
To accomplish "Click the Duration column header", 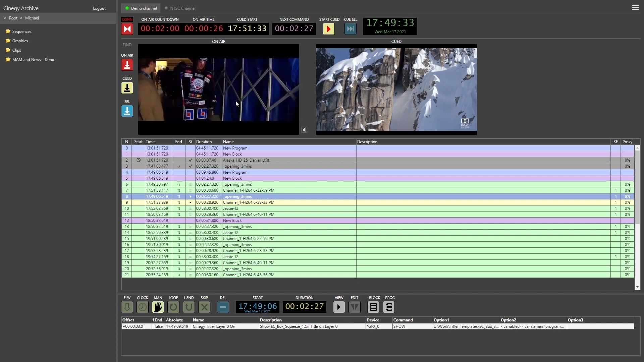I will (x=209, y=142).
